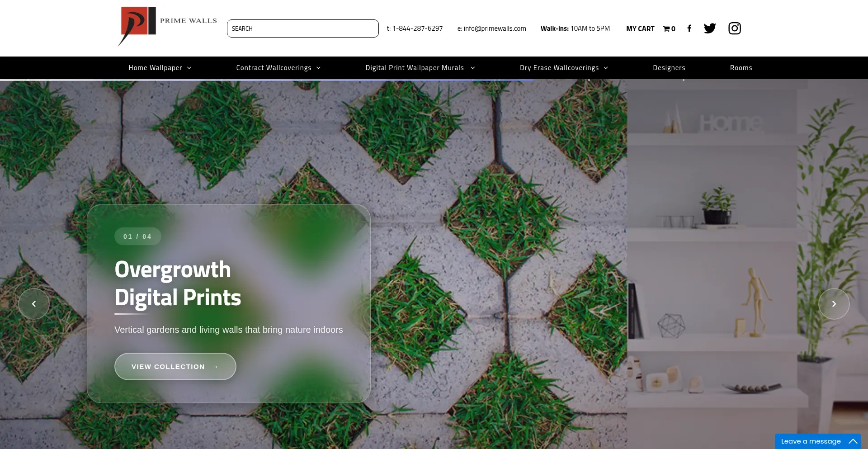868x449 pixels.
Task: Expand Dry Erase Wallcoverings dropdown
Action: [x=564, y=68]
